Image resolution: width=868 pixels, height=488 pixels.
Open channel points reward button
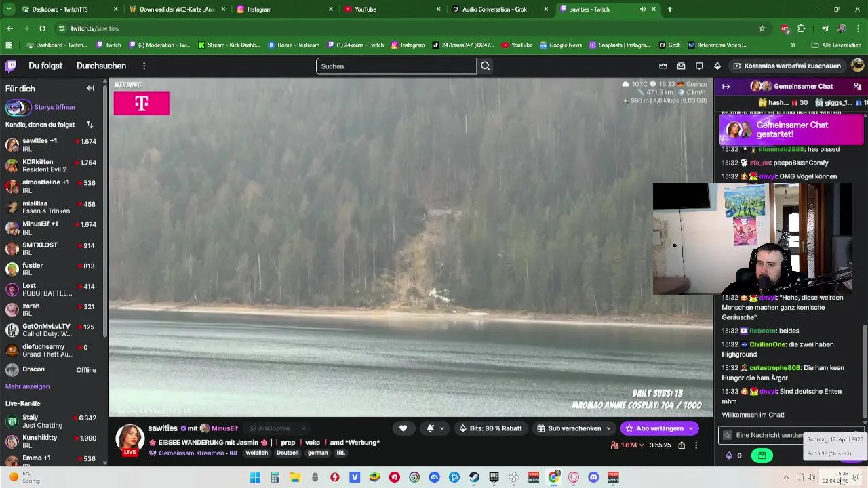[762, 455]
